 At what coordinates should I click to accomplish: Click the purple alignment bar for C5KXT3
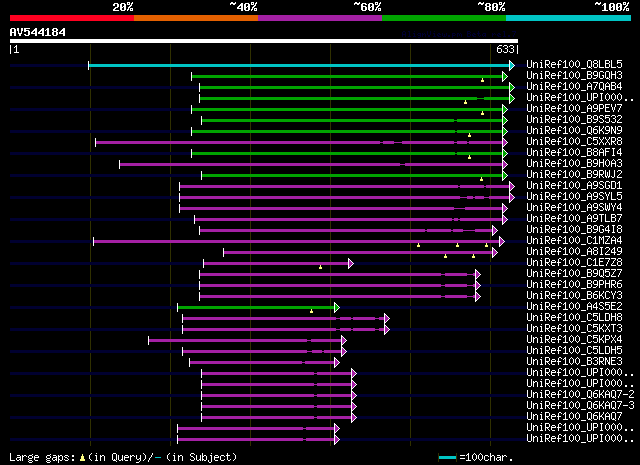(x=284, y=329)
